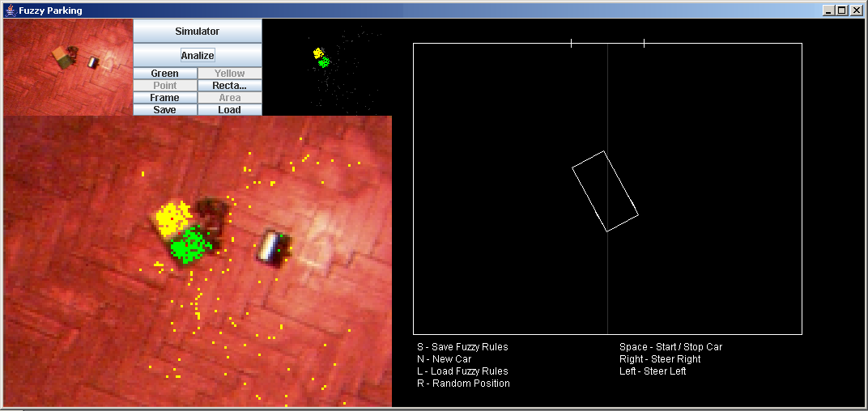This screenshot has width=868, height=411.
Task: Click 'Space - Start / Stop Car' text
Action: 671,347
